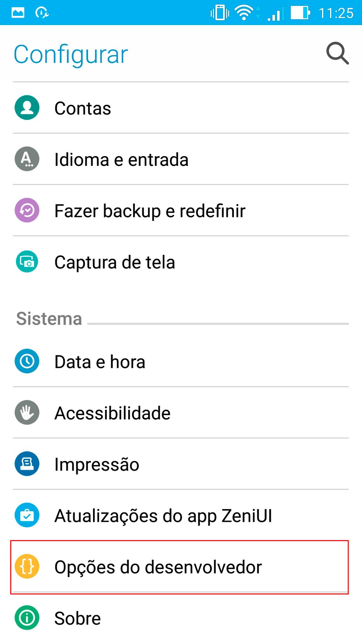Tap the backup and reset icon
Screen dimensions: 362x644
[27, 210]
